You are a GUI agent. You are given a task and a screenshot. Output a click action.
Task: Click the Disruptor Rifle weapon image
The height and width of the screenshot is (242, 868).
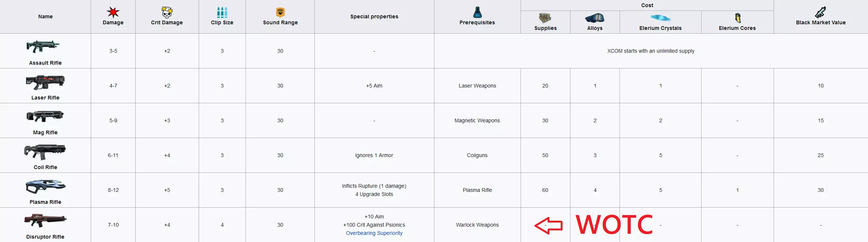pos(45,221)
